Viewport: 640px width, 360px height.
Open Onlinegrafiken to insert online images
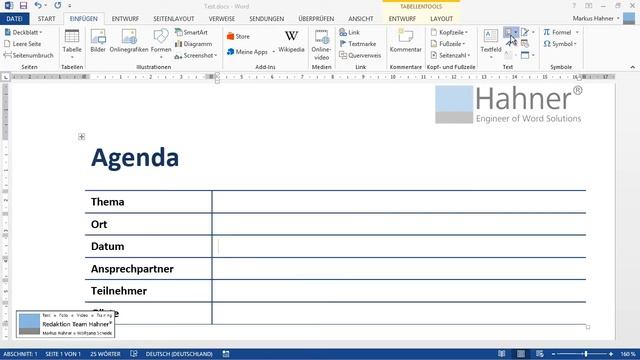click(129, 41)
